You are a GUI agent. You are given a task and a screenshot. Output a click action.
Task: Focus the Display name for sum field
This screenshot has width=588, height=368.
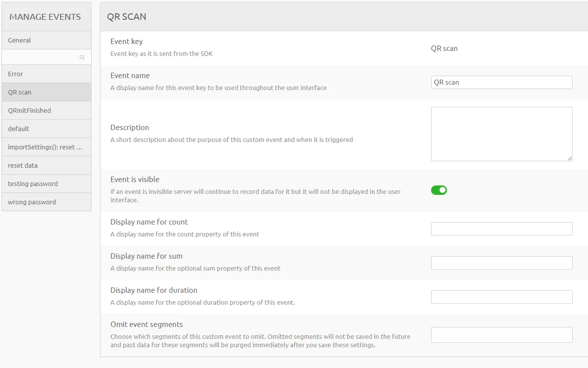point(501,263)
